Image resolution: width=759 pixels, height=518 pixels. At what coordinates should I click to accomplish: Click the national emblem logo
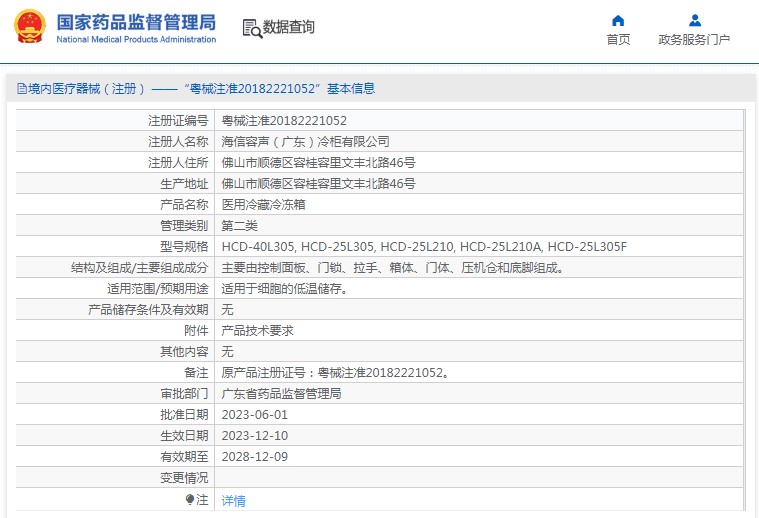coord(30,26)
